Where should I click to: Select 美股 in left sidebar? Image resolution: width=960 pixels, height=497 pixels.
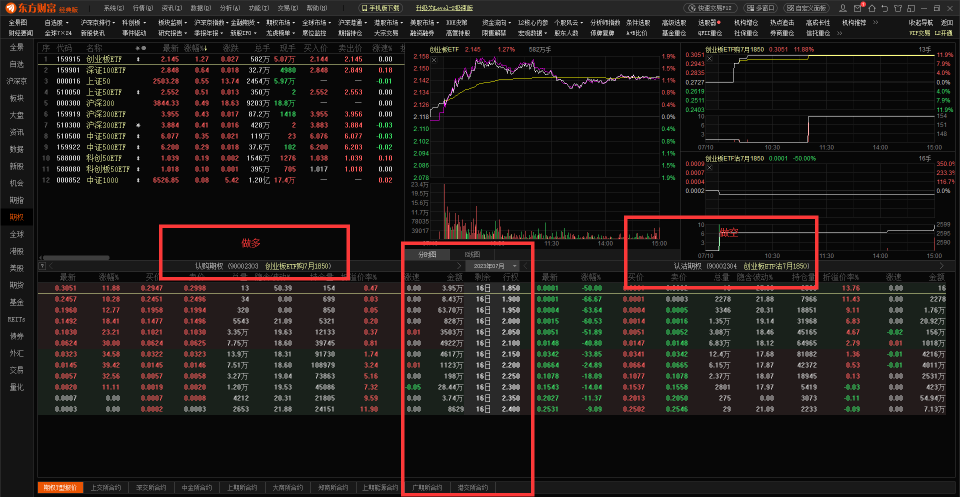click(17, 268)
